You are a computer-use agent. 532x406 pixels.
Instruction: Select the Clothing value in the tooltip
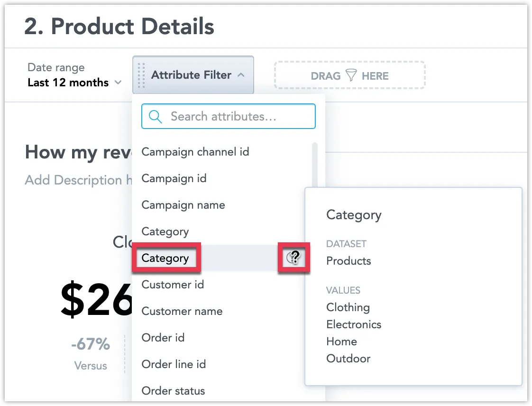(x=348, y=307)
